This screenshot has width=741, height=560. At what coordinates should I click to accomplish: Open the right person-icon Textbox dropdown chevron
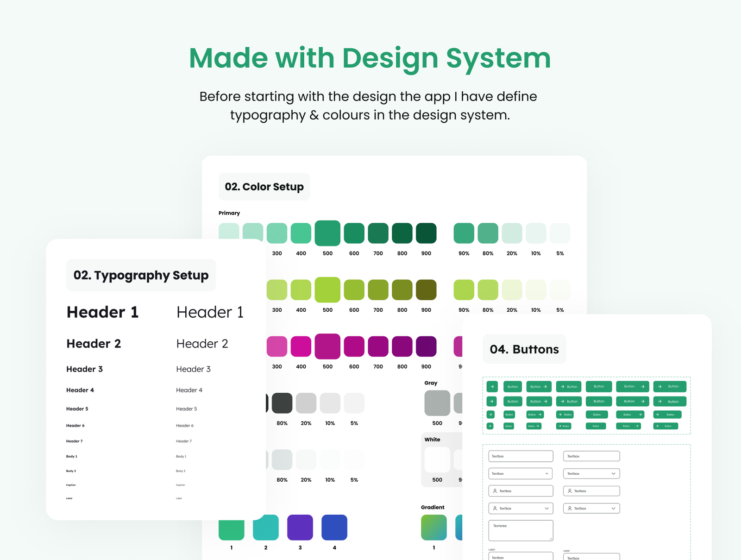613,509
